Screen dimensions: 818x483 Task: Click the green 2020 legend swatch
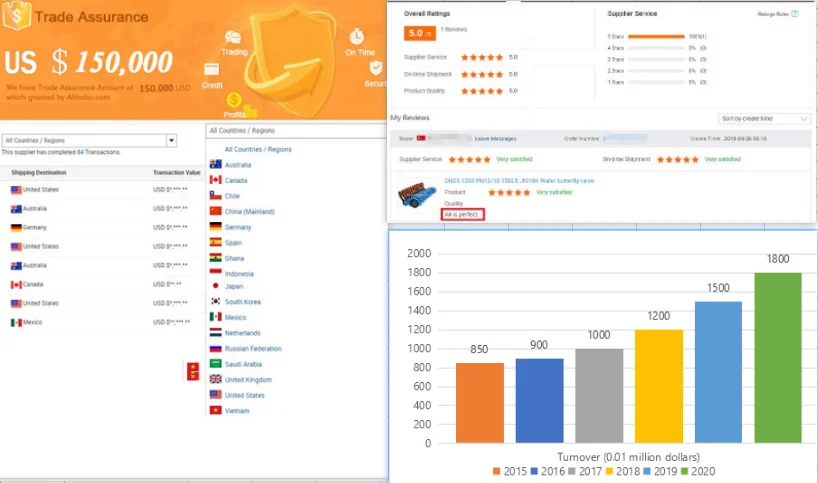point(684,472)
